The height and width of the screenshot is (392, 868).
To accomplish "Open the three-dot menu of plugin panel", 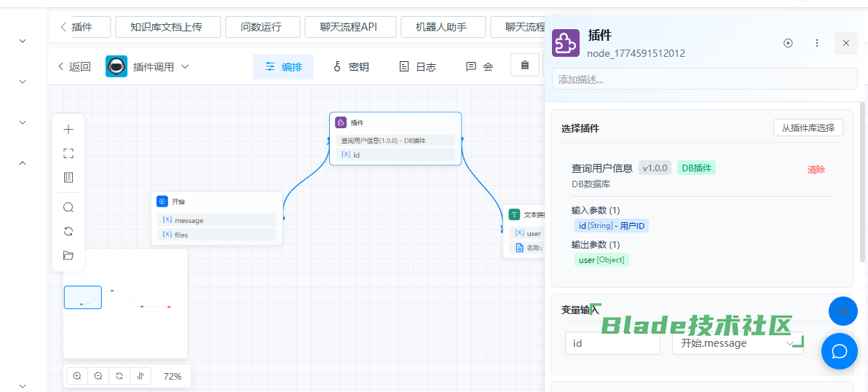I will coord(817,43).
